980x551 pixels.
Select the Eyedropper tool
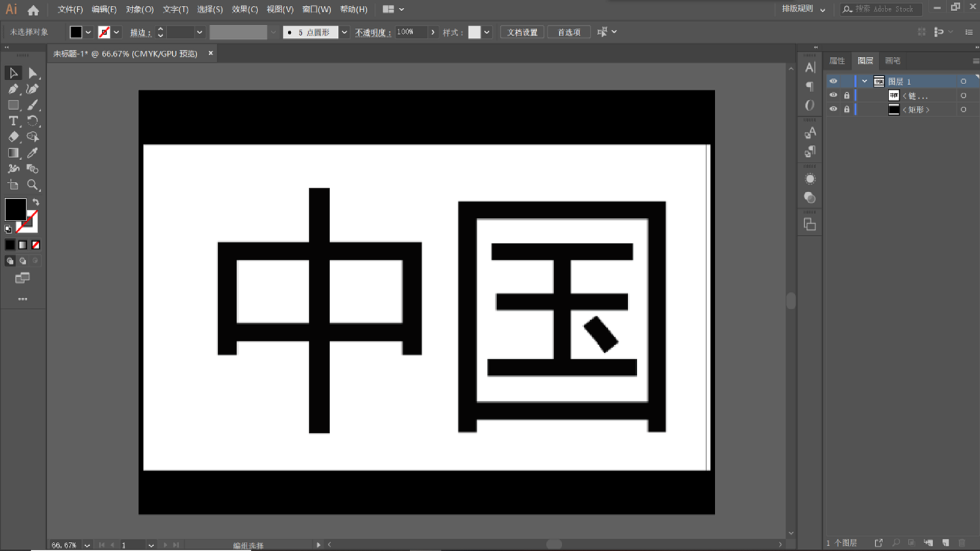point(32,153)
